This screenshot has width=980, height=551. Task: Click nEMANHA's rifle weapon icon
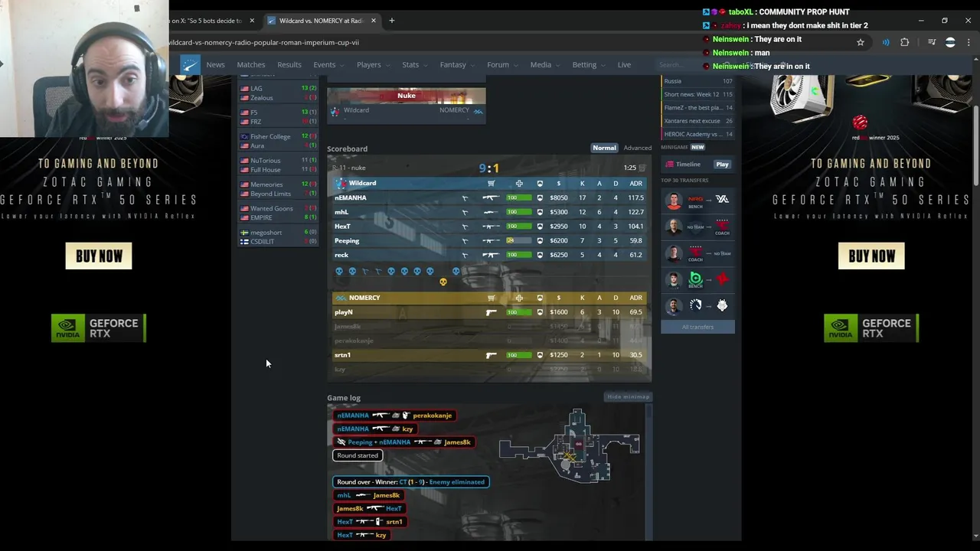(x=491, y=198)
